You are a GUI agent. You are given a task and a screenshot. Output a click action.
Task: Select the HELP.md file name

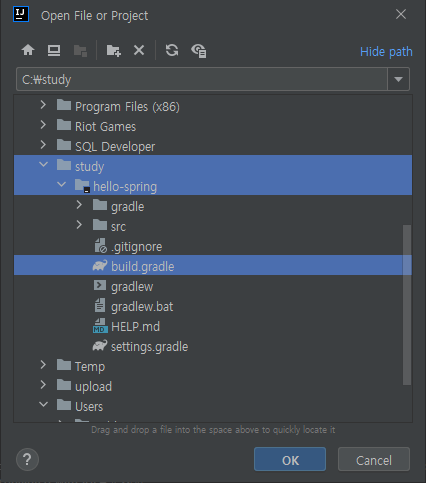click(135, 327)
